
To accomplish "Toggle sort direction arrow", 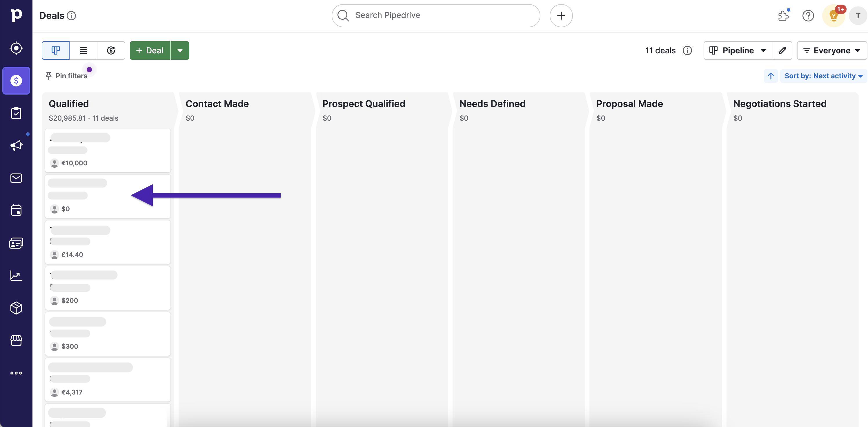I will click(771, 76).
